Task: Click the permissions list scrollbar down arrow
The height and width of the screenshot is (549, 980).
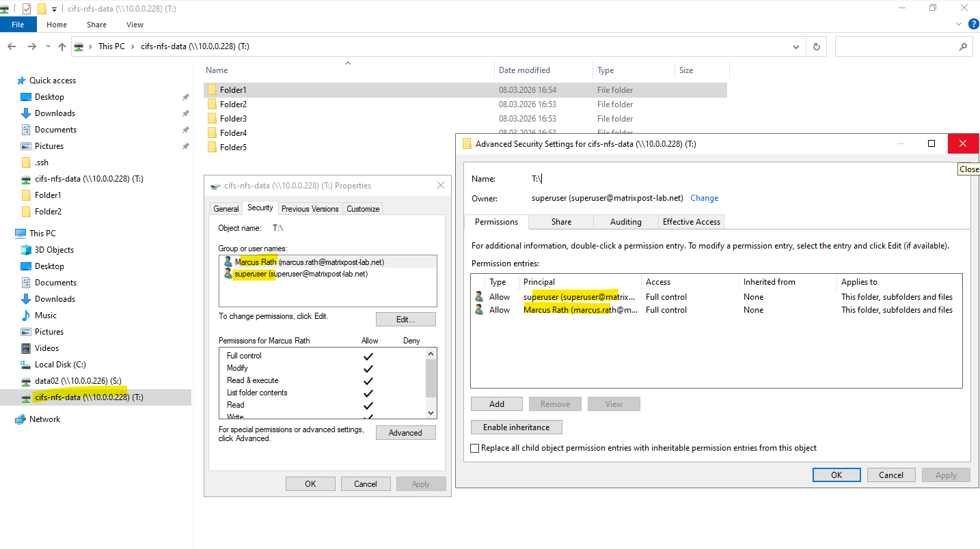Action: [x=431, y=412]
